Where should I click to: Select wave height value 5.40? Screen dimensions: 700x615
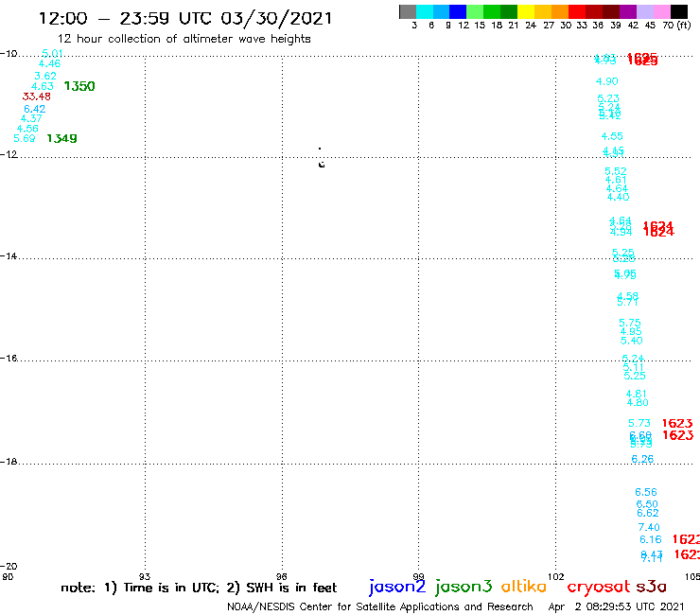(x=632, y=341)
